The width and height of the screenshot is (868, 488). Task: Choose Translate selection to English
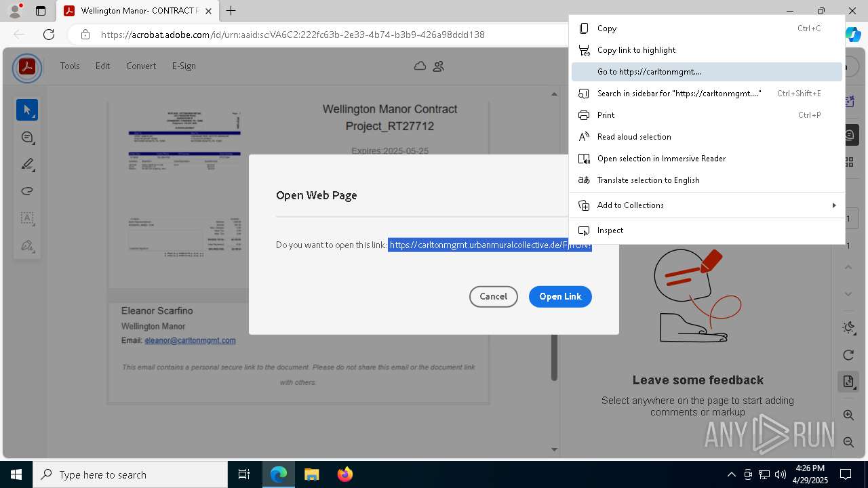[707, 180]
